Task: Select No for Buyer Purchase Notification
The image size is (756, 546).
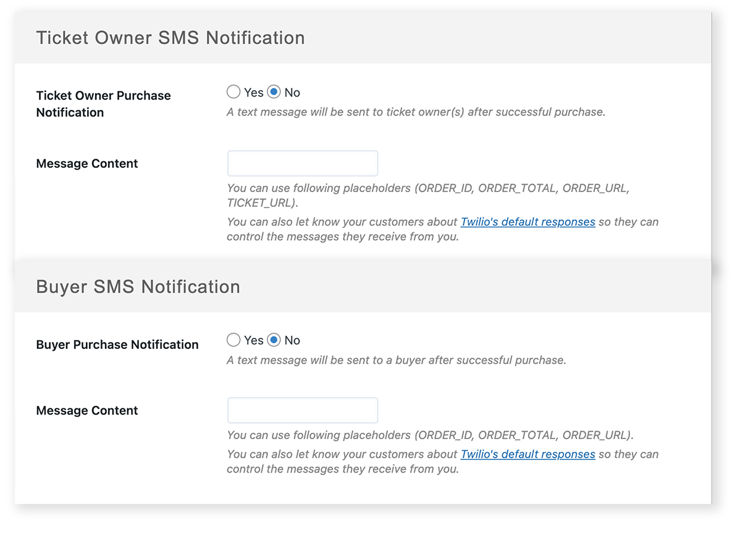Action: [x=272, y=339]
